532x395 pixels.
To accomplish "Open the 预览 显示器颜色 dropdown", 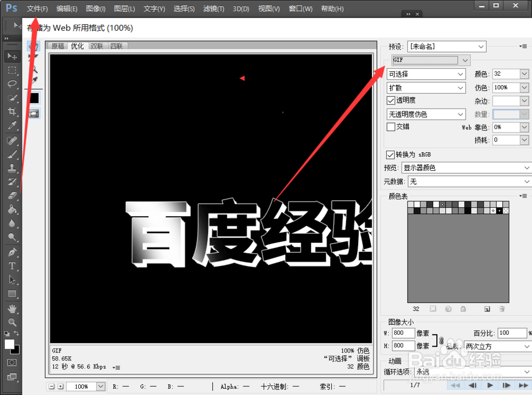I will pos(467,168).
